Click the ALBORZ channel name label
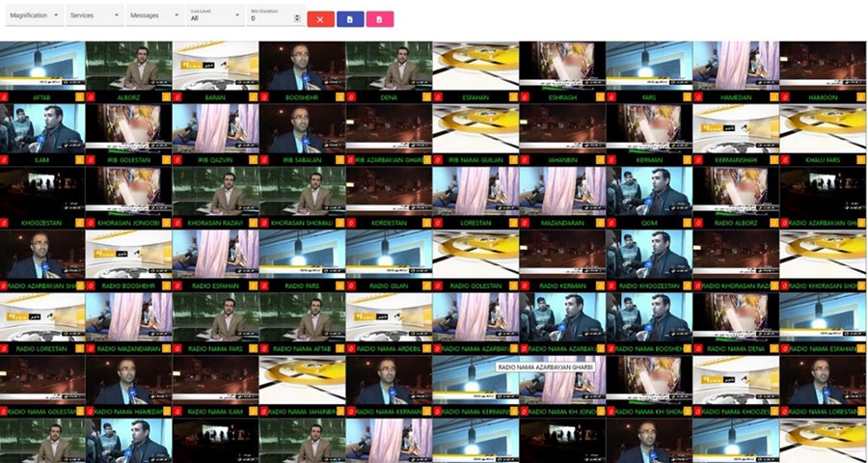Viewport: 868px width, 463px height. point(129,96)
